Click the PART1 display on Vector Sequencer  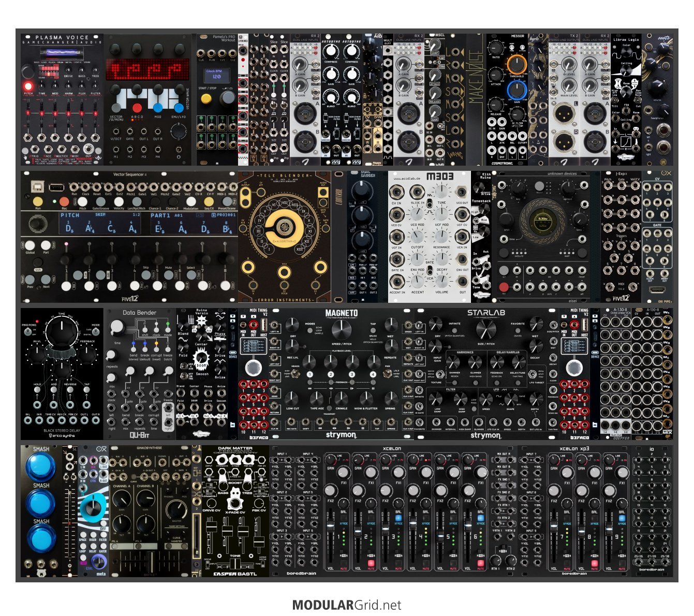click(x=192, y=224)
